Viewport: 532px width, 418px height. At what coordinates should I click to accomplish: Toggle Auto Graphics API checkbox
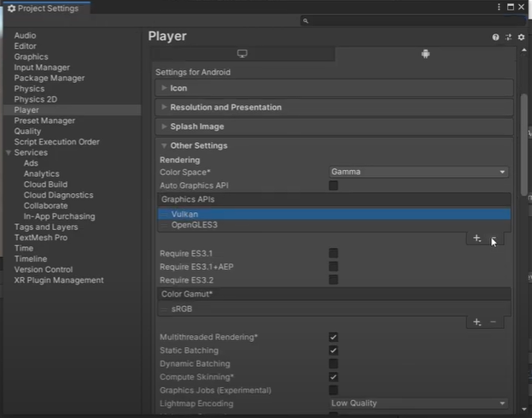(333, 185)
